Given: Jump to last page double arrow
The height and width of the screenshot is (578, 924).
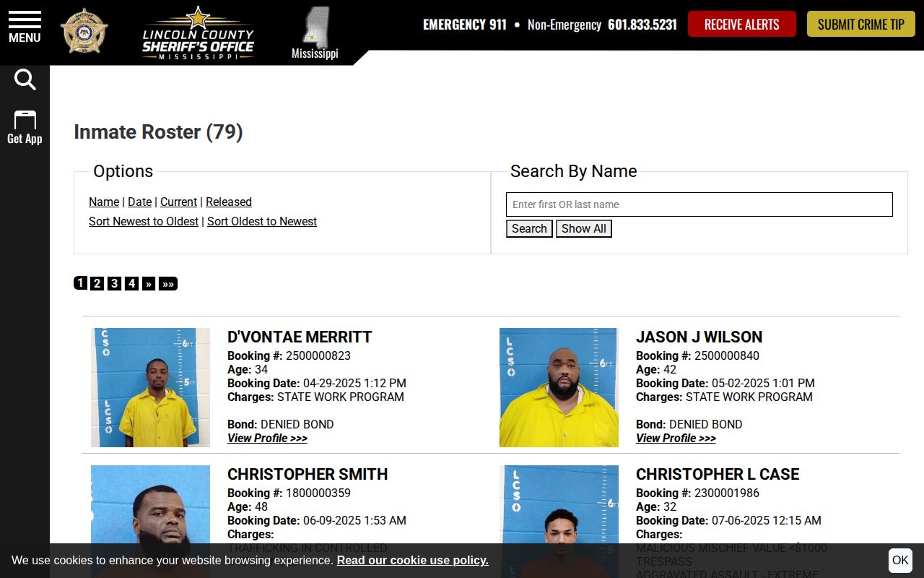Looking at the screenshot, I should [168, 283].
